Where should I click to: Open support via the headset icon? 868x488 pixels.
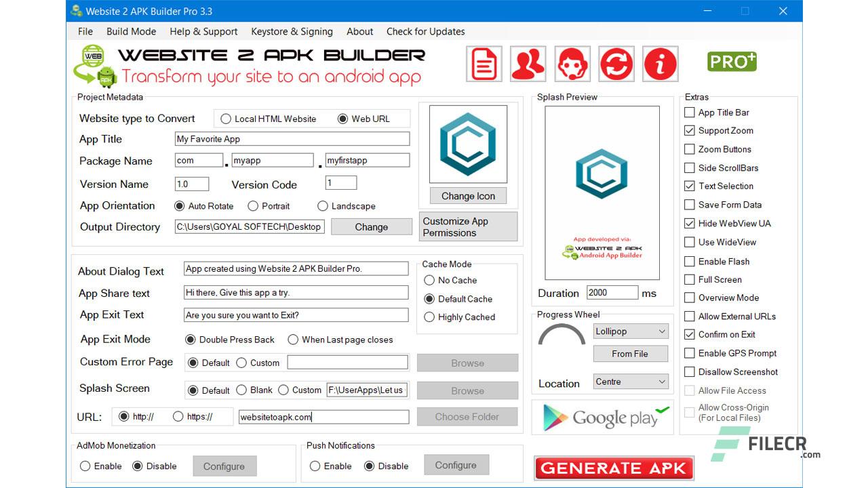[x=572, y=64]
